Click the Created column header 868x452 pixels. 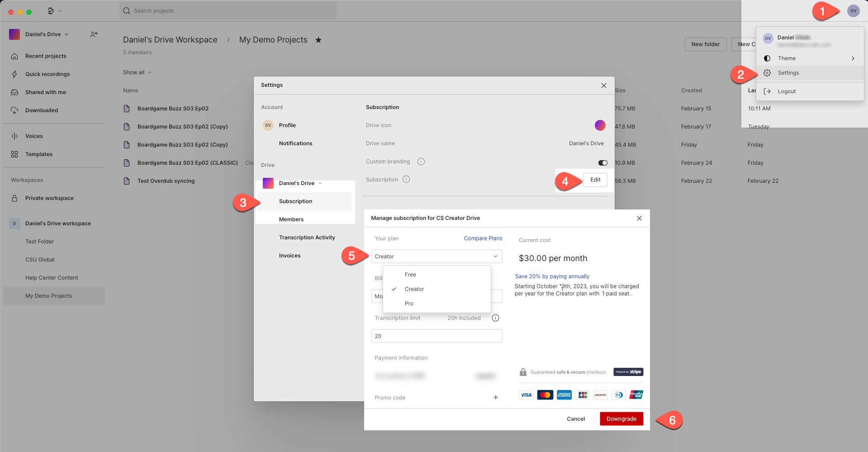pos(692,90)
